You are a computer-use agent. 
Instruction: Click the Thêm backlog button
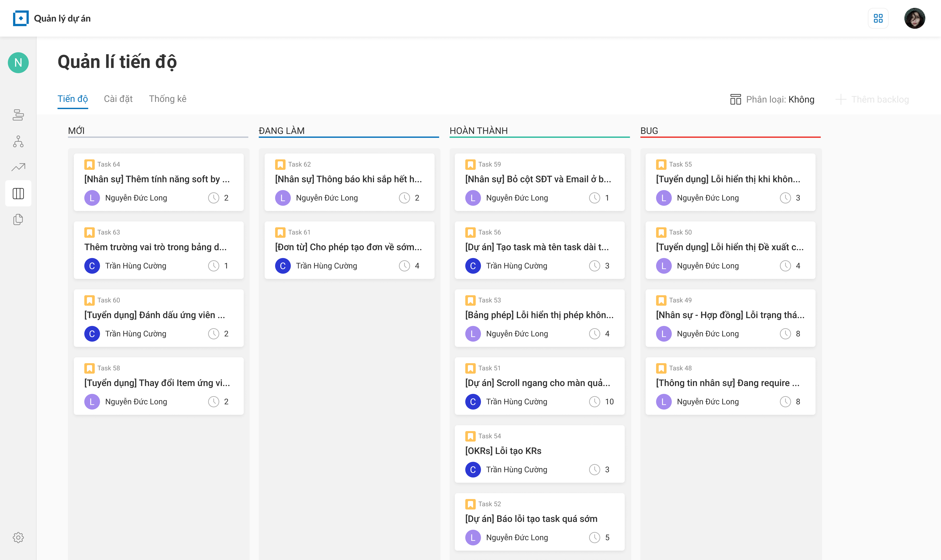[872, 99]
